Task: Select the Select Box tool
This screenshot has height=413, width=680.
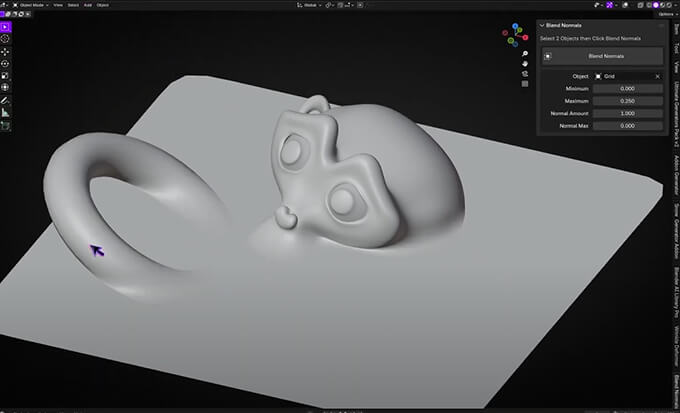Action: pos(5,27)
